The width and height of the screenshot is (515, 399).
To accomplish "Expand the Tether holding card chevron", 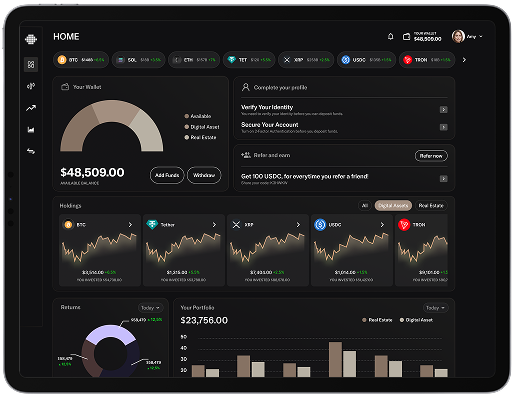I will [x=214, y=225].
